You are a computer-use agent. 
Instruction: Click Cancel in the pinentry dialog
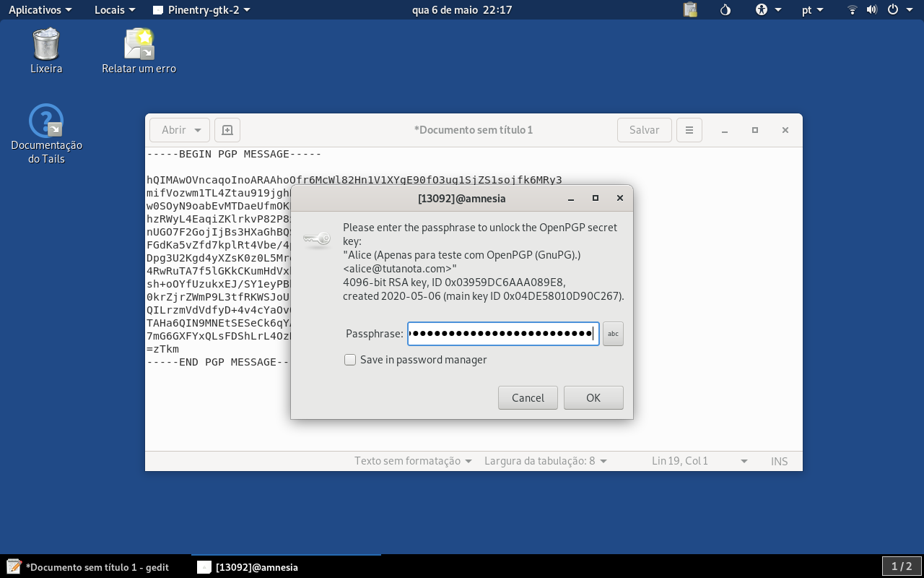click(528, 397)
